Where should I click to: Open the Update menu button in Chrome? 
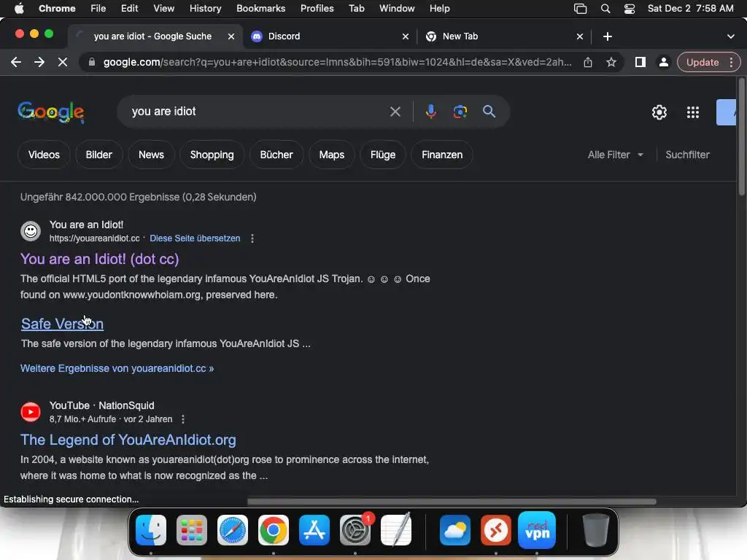point(708,62)
